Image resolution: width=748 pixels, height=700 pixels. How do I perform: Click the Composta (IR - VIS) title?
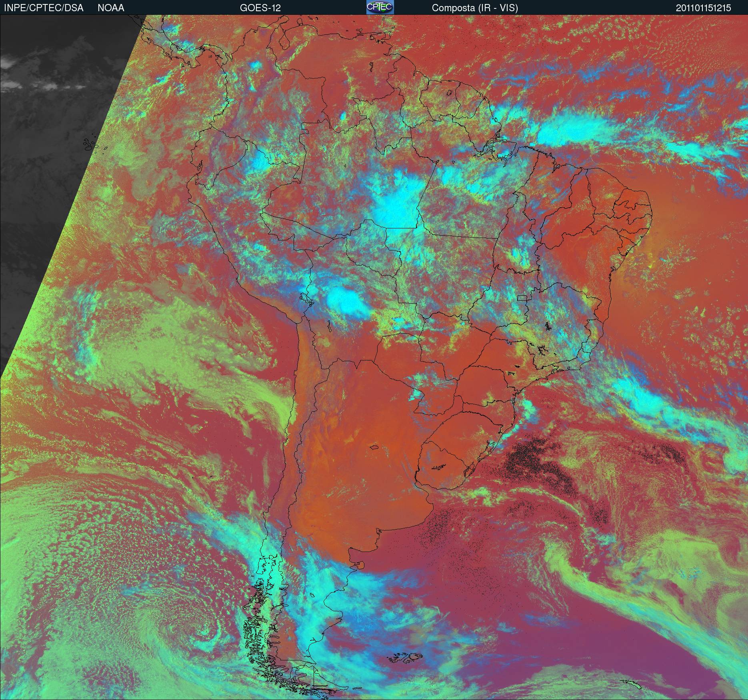click(475, 8)
